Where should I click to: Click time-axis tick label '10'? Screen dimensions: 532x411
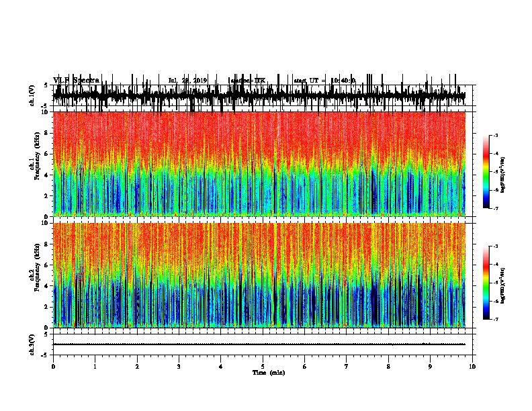tap(472, 367)
